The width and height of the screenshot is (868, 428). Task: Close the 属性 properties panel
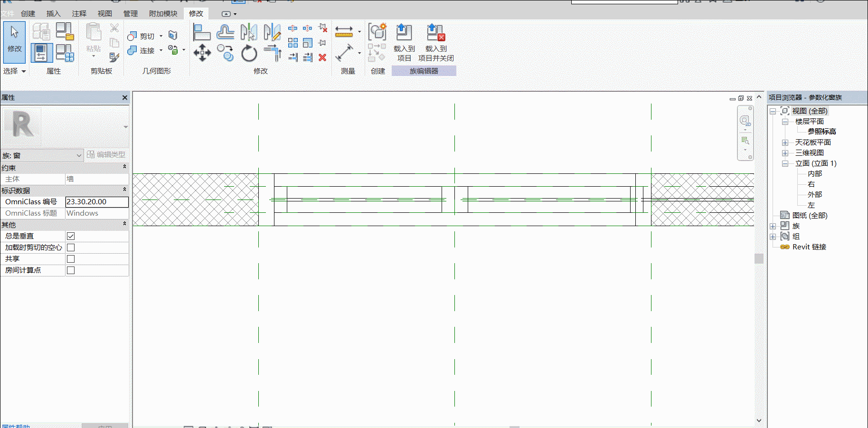pos(125,97)
